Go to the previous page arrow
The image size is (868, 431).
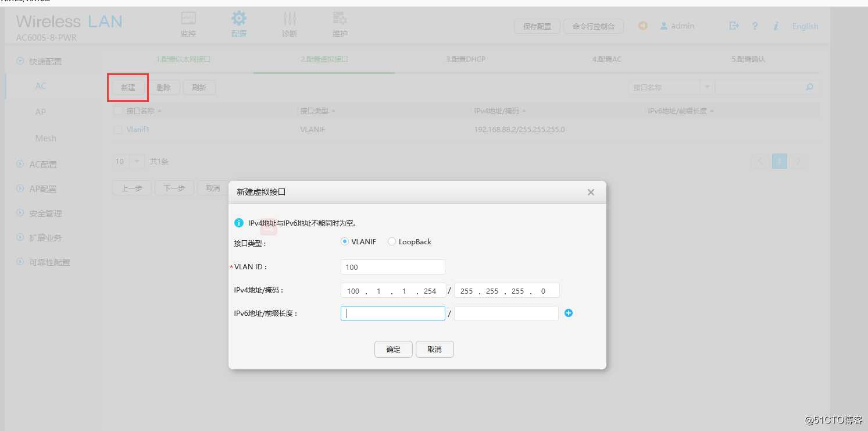coord(759,162)
